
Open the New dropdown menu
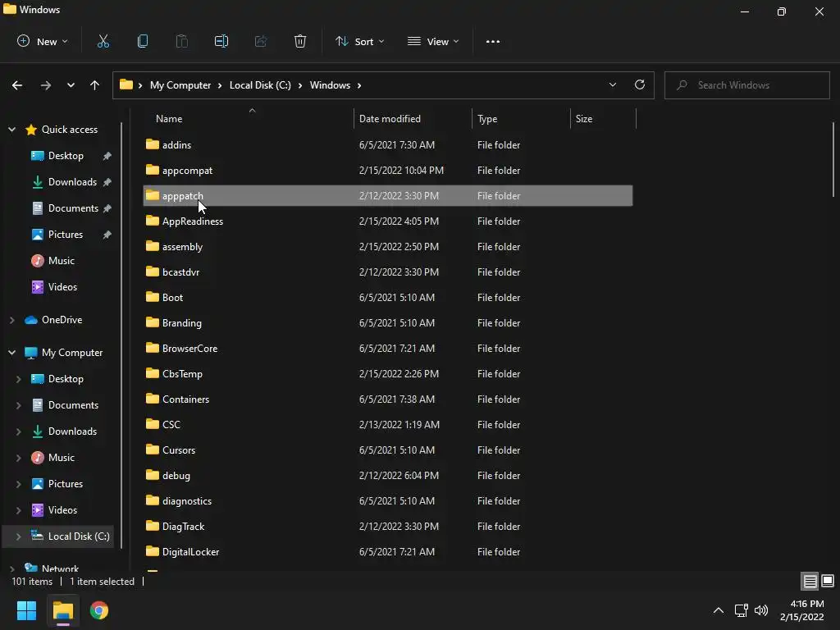(43, 41)
